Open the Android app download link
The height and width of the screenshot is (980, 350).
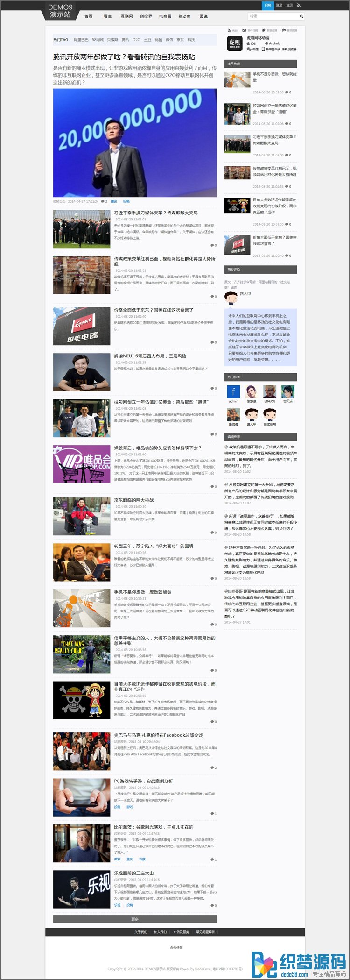pos(273,43)
